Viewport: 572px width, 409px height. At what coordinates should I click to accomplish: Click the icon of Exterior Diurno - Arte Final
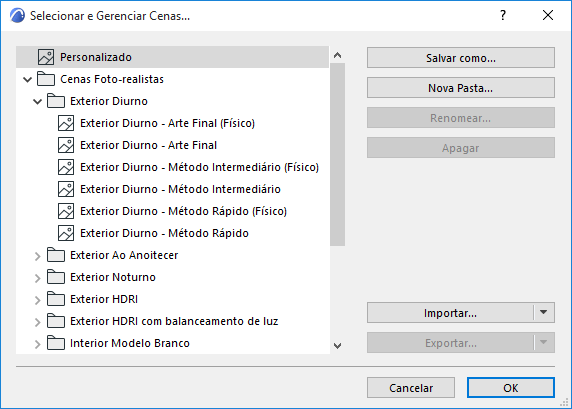pyautogui.click(x=66, y=145)
